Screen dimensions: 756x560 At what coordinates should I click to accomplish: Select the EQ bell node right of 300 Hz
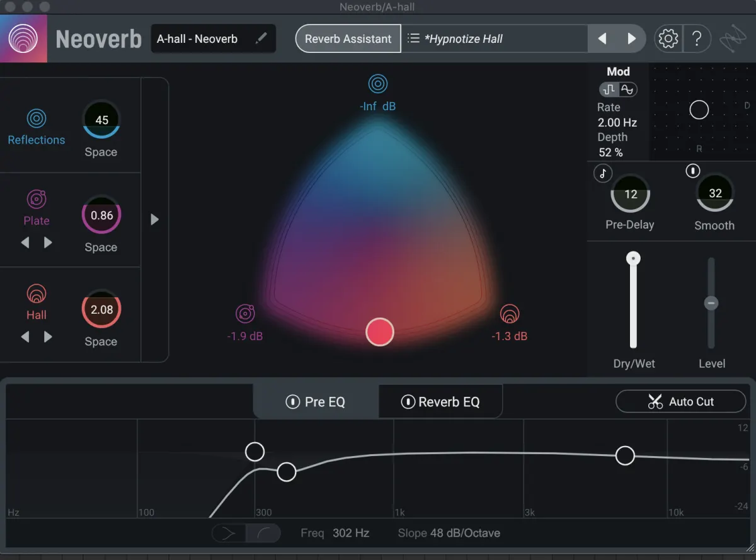(x=287, y=471)
